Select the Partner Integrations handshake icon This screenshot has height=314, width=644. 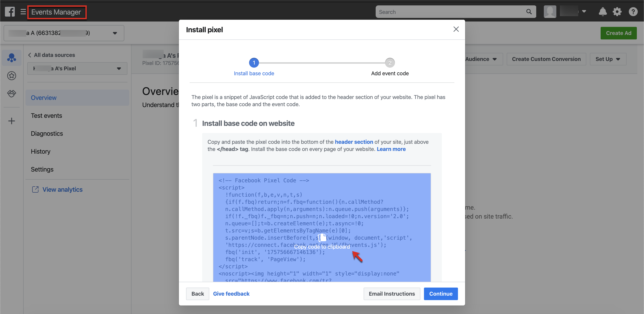pyautogui.click(x=11, y=94)
